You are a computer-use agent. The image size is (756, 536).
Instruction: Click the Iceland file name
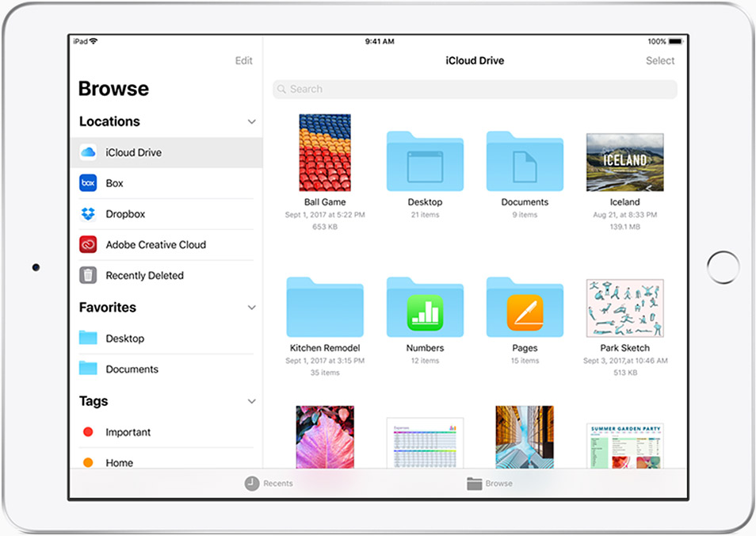click(625, 202)
